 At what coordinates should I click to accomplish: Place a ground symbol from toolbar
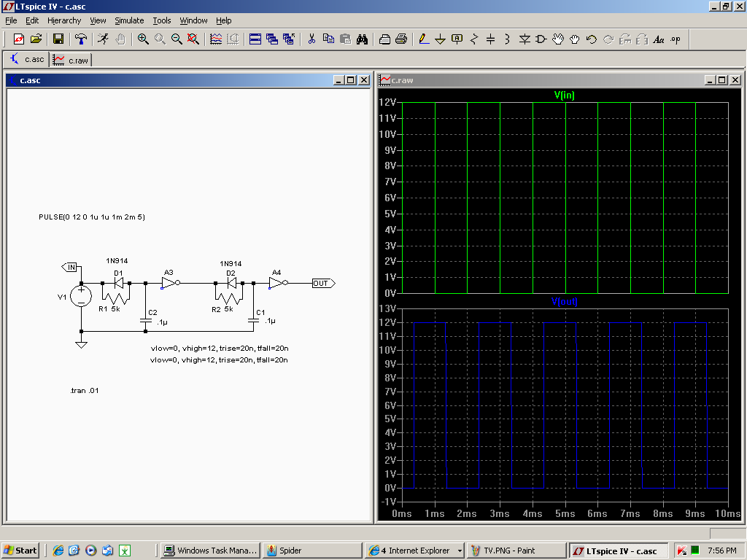[x=440, y=39]
